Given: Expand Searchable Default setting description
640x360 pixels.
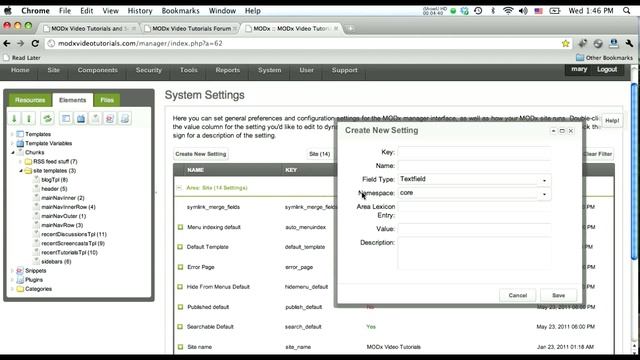Looking at the screenshot, I should 180,327.
